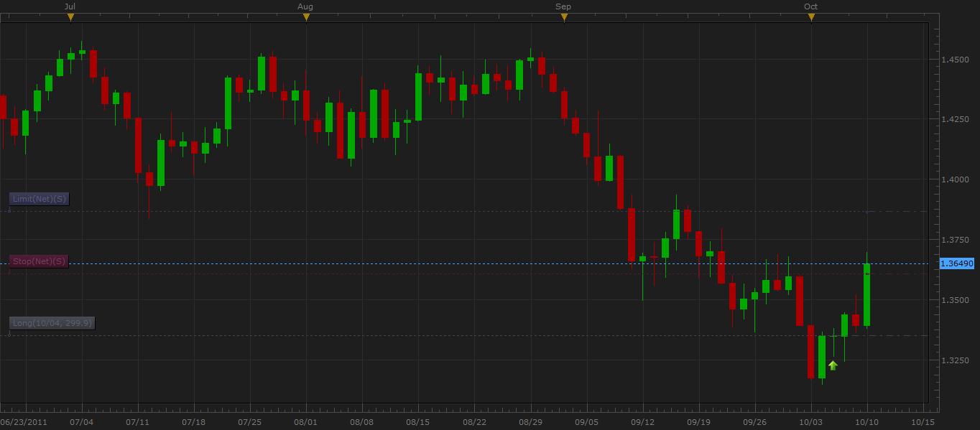Click the 1.3500 price axis label
The height and width of the screenshot is (430, 980).
point(955,300)
